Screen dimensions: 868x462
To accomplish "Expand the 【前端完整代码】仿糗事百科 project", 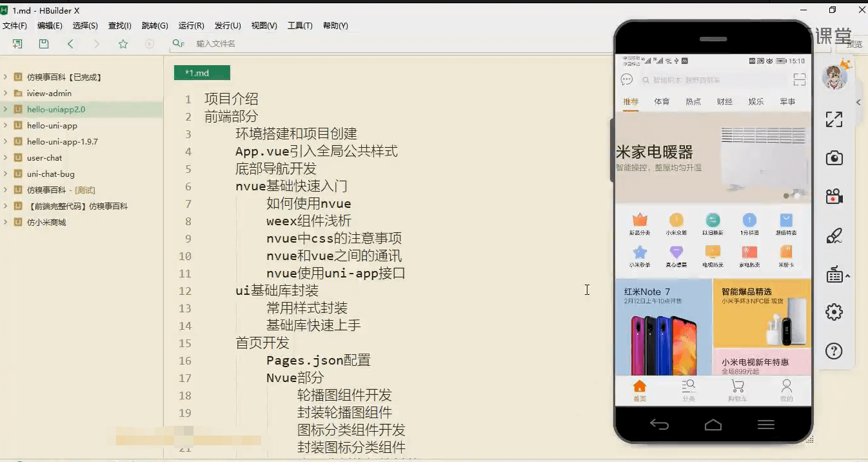I will coord(6,206).
